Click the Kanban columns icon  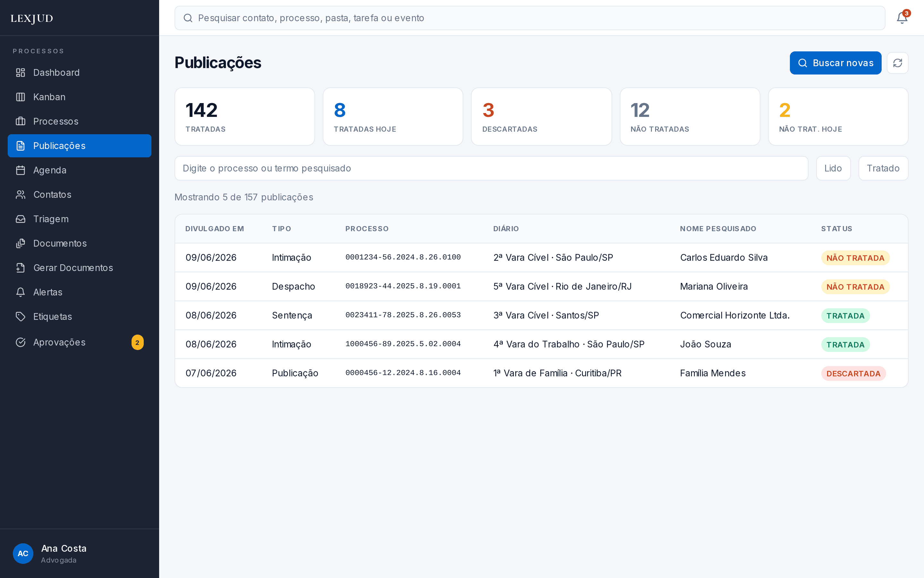21,97
